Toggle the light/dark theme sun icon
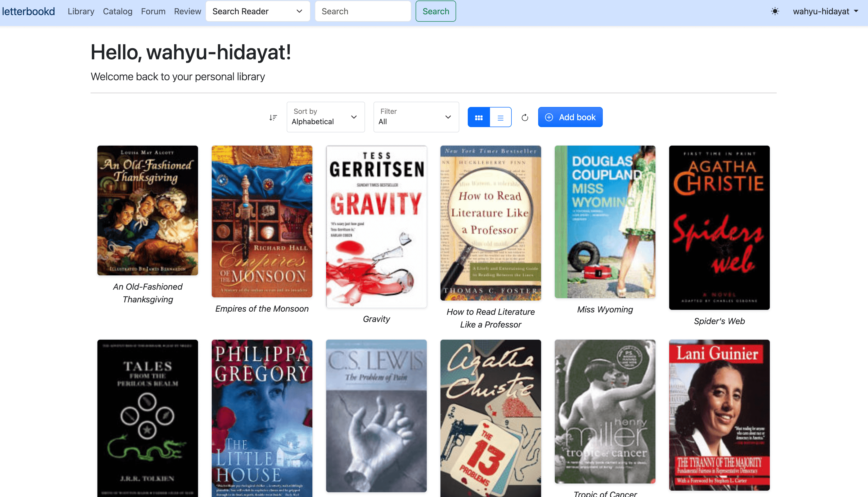 tap(775, 11)
